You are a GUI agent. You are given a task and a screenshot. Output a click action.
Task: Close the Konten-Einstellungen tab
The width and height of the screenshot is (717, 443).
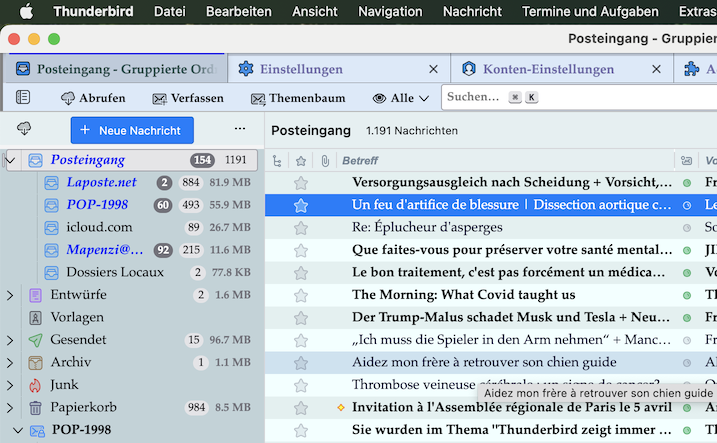tap(656, 69)
